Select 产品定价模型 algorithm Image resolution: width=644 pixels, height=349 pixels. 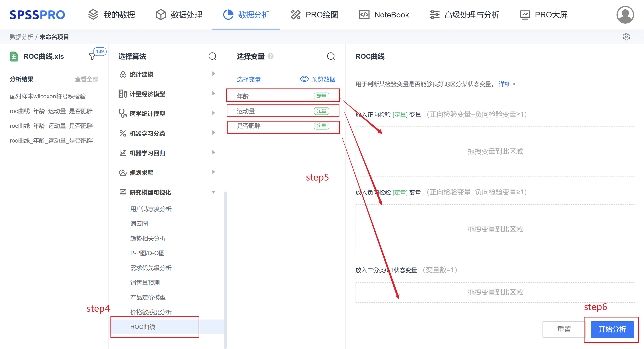148,297
